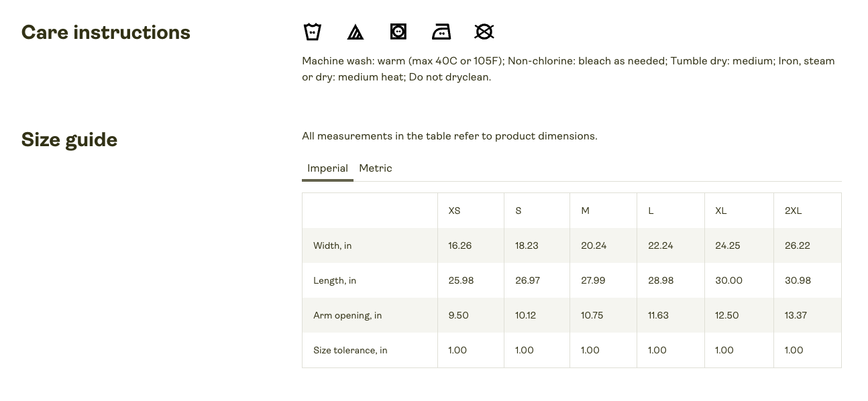Viewport: 868px width, 401px height.
Task: Click the L length value 28.98
Action: coord(661,280)
